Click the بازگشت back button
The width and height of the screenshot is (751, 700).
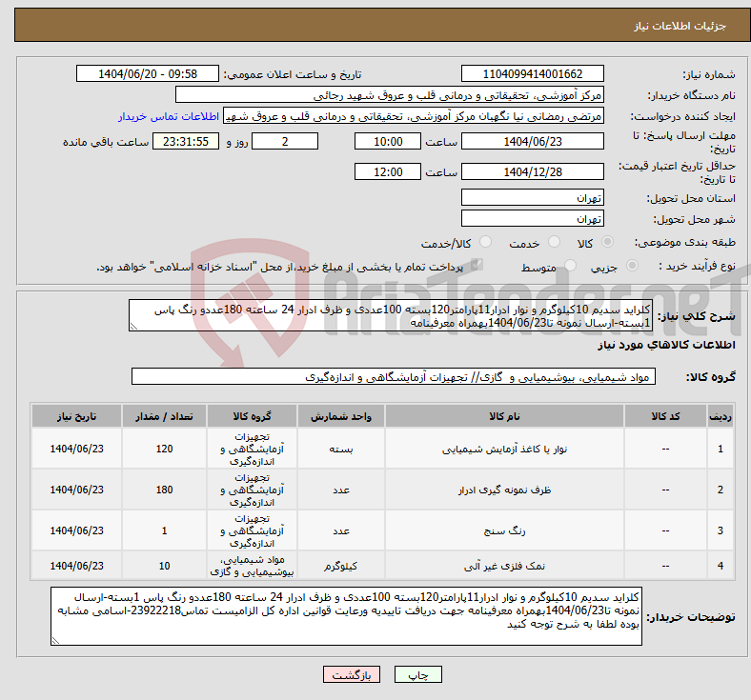pyautogui.click(x=352, y=675)
